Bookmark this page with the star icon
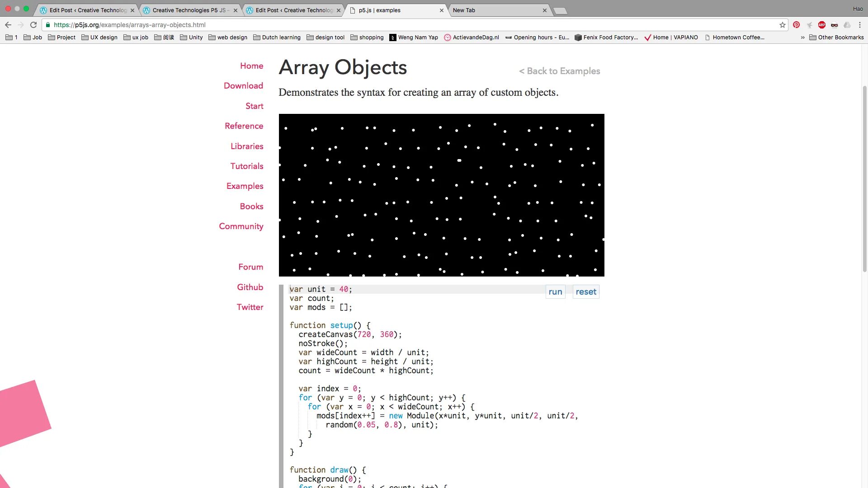868x488 pixels. (x=783, y=25)
